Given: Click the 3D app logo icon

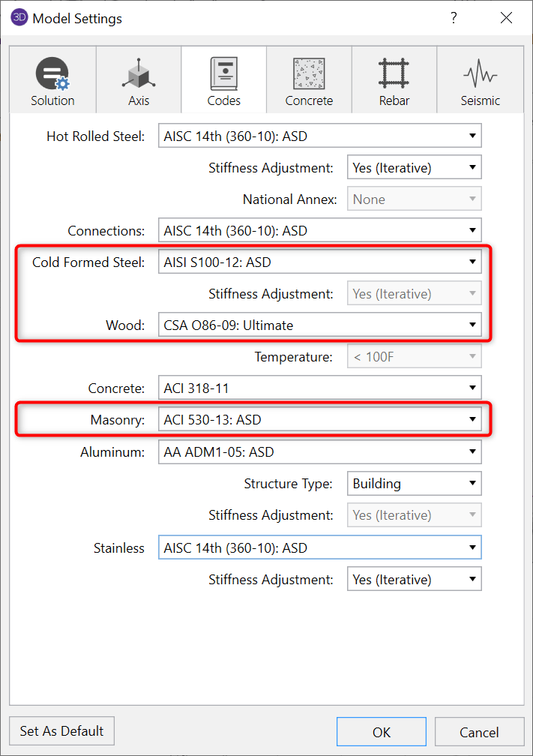Looking at the screenshot, I should 19,18.
